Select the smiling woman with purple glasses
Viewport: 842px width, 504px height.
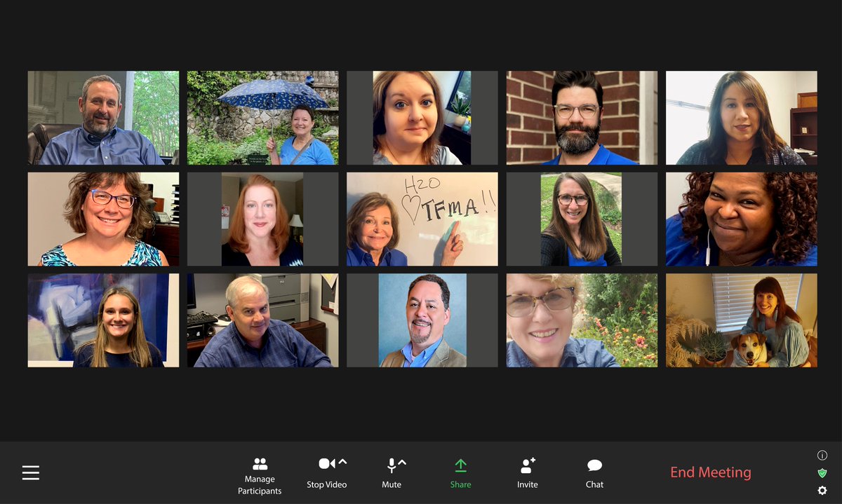[102, 218]
